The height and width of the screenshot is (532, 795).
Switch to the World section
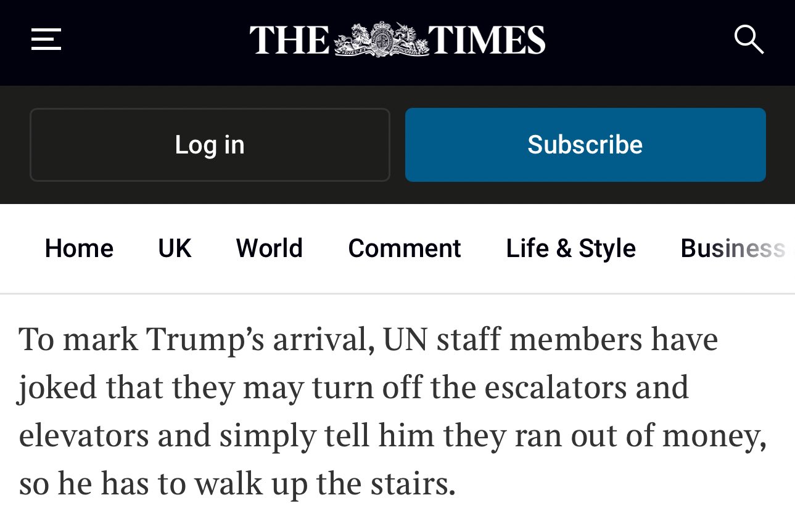pos(270,248)
